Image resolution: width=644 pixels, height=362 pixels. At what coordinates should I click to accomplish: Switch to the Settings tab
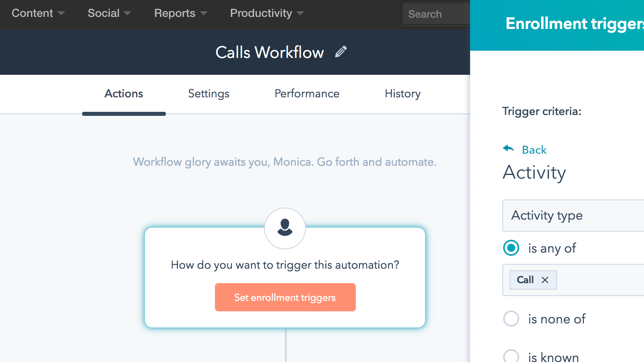point(208,94)
